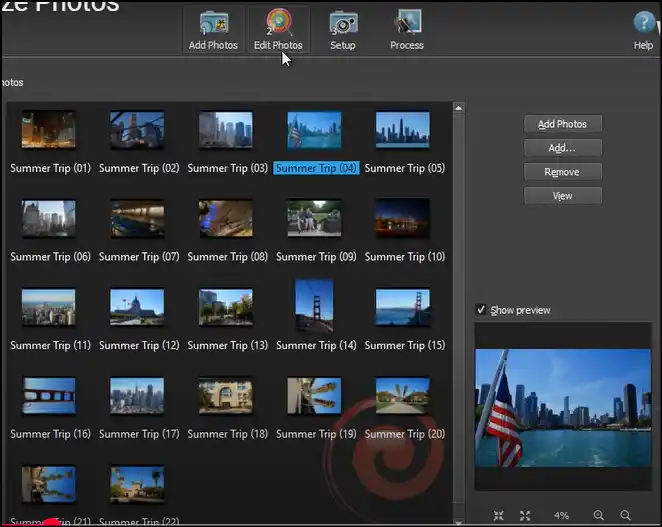Select the Summer Trip (06) thumbnail
Screen dimensions: 662x527
pos(49,218)
